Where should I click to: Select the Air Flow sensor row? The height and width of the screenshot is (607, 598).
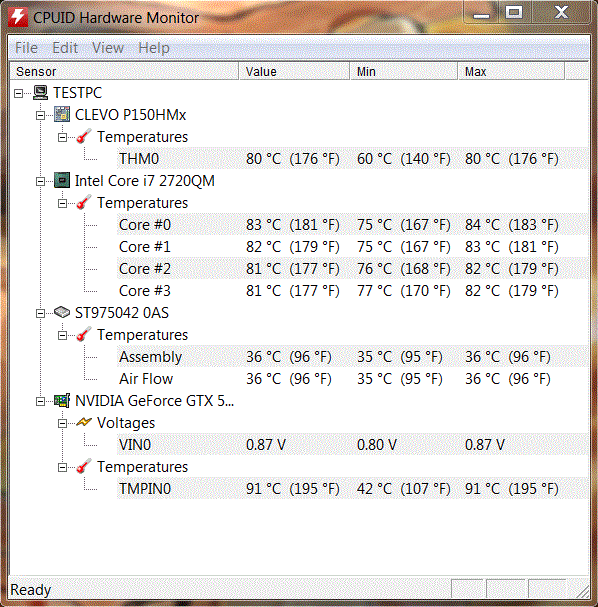click(x=352, y=379)
